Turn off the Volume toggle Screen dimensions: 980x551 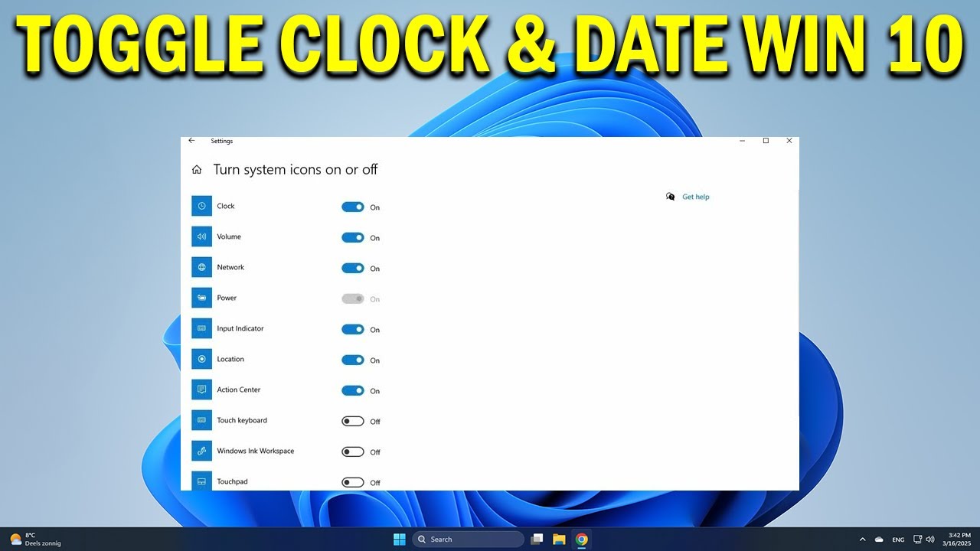pyautogui.click(x=353, y=237)
